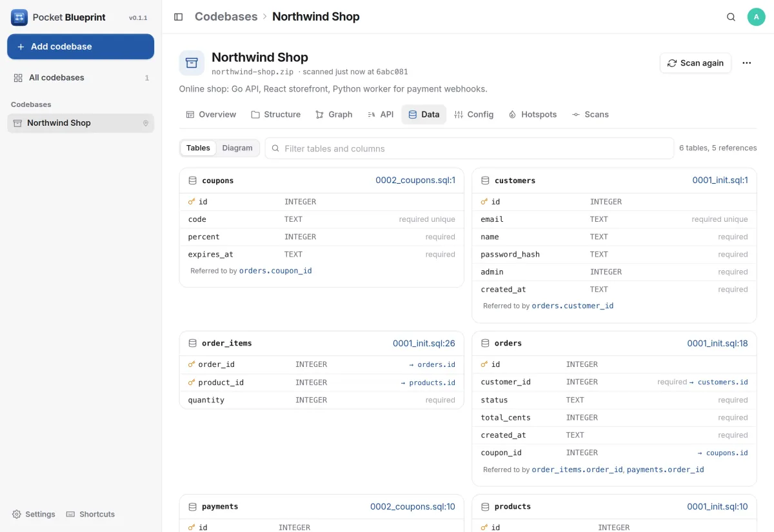Click the Add codebase button
This screenshot has width=774, height=532.
click(x=81, y=46)
